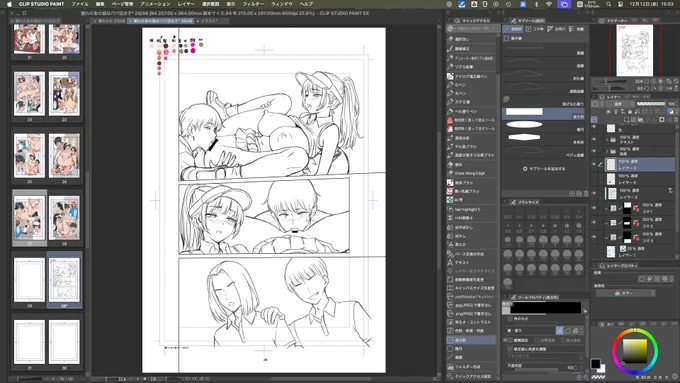Select 長方形 rectangle in Quick Access list
680x383 pixels.
click(472, 340)
